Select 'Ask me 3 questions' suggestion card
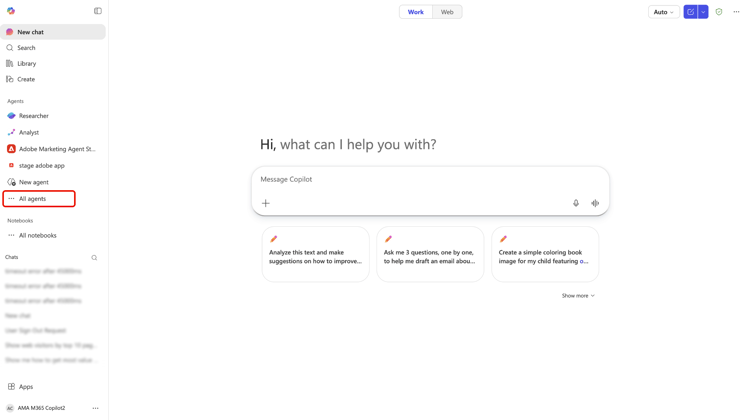The height and width of the screenshot is (420, 750). coord(430,254)
